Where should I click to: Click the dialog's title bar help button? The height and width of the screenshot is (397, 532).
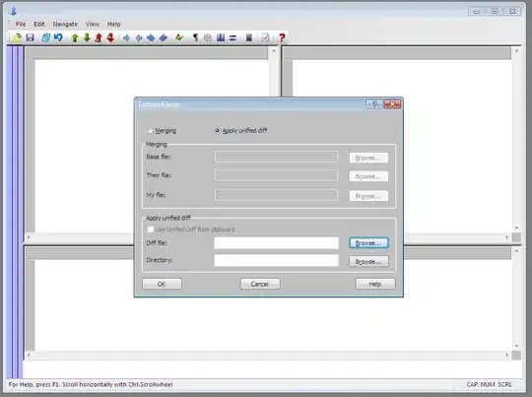[x=374, y=103]
